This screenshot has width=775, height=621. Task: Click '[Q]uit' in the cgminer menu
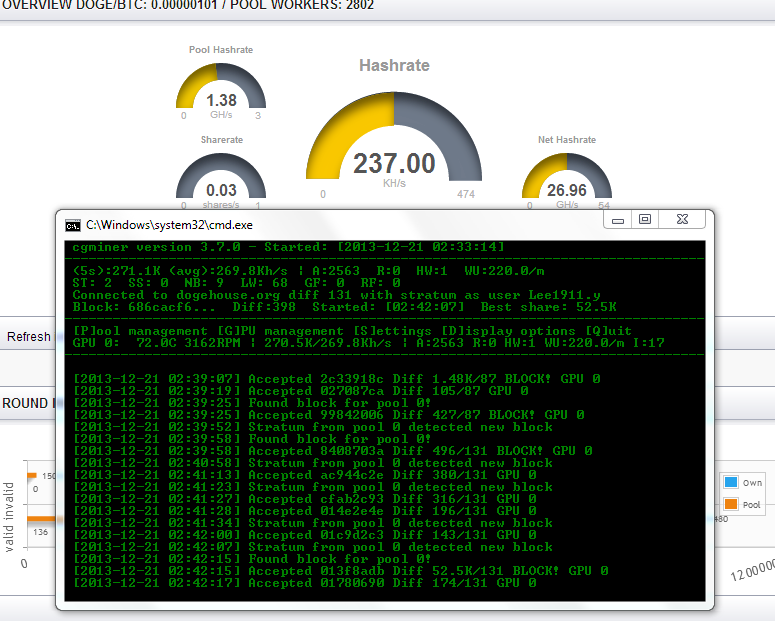pyautogui.click(x=608, y=331)
